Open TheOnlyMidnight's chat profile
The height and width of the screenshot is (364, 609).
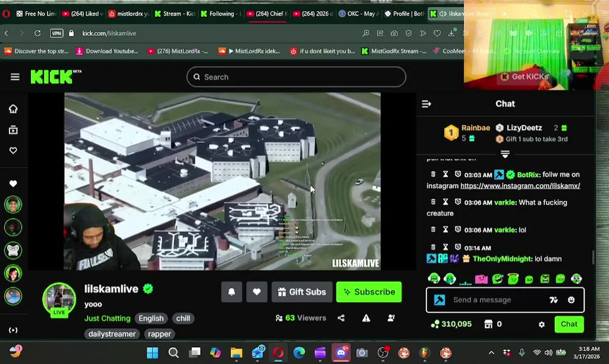click(503, 259)
